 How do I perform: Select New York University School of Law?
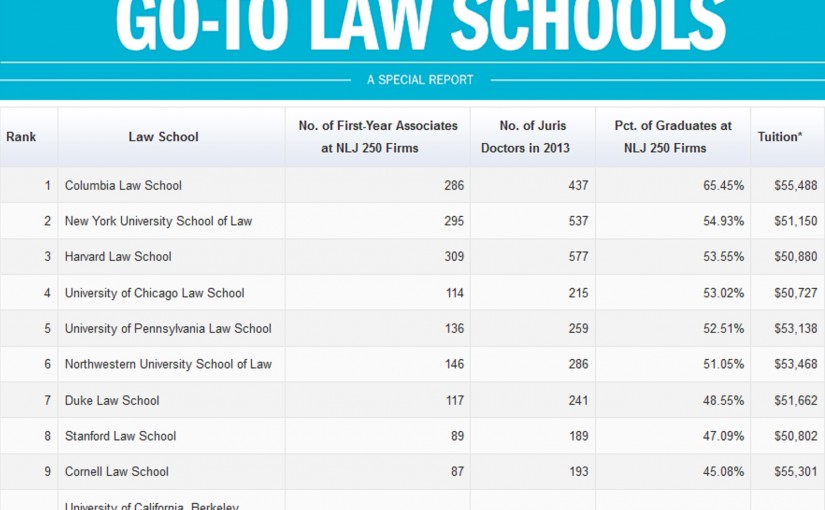(x=158, y=221)
